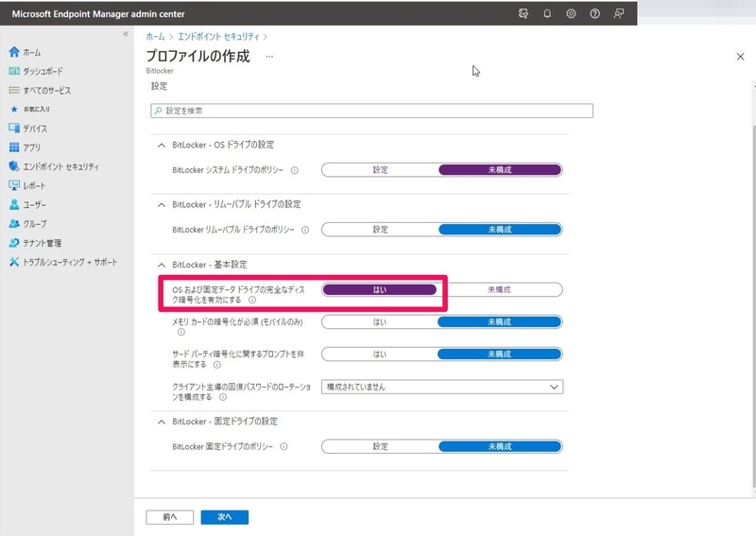Click info icon for 完全なディスク暗号化 setting
756x536 pixels.
click(x=252, y=300)
